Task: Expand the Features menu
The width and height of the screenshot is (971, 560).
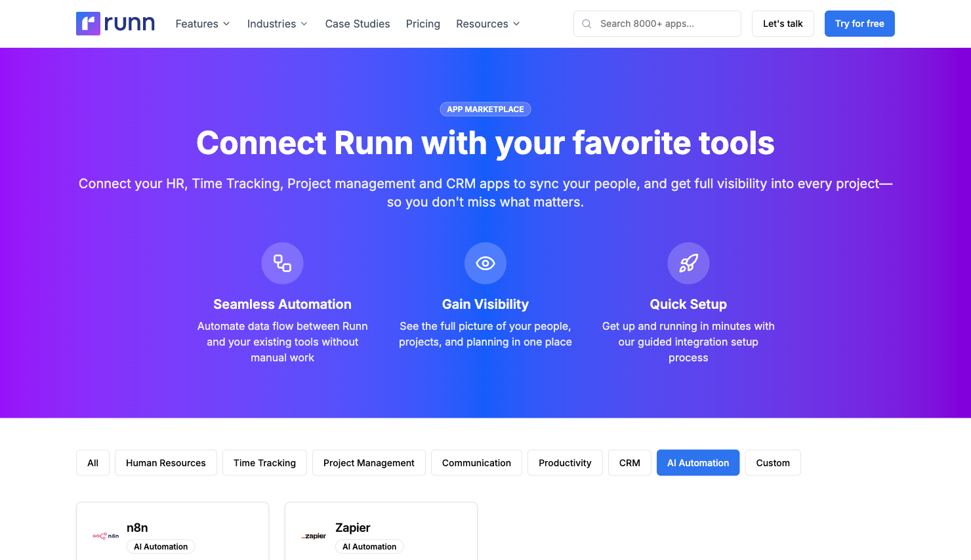Action: click(x=203, y=24)
